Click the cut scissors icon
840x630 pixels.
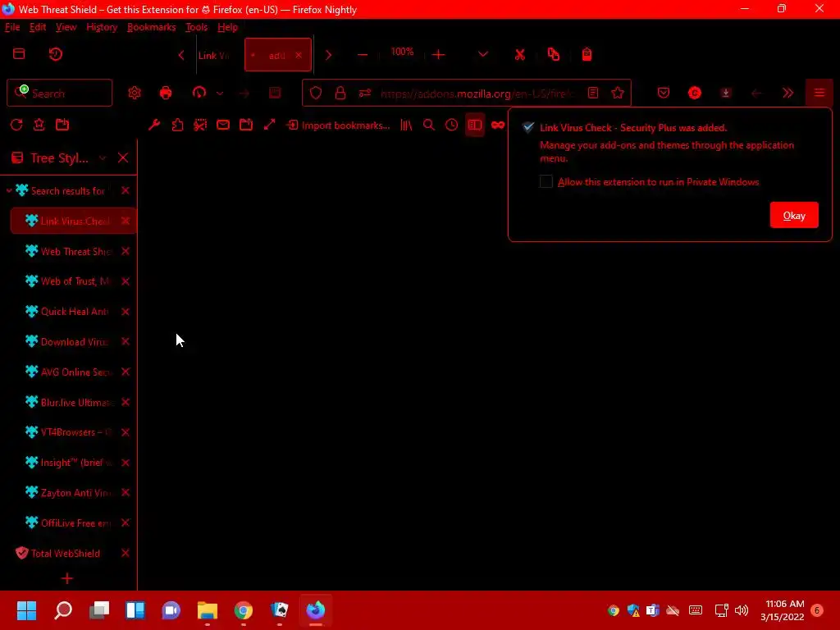(x=519, y=54)
